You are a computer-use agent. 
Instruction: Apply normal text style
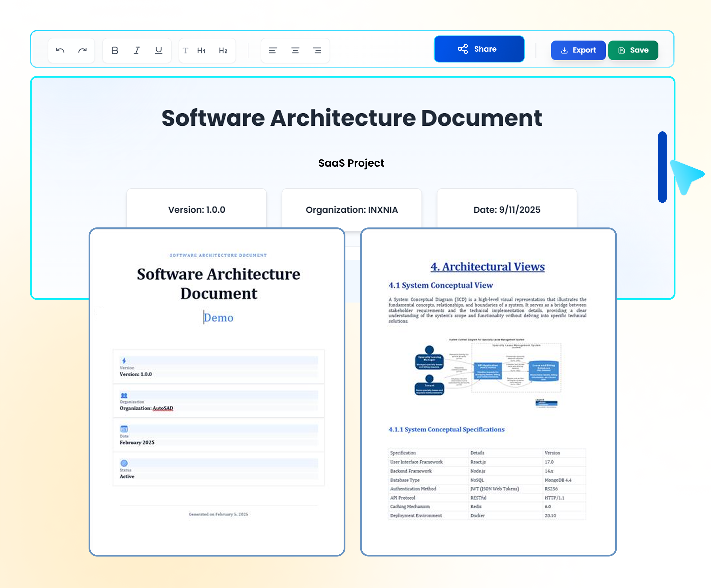coord(185,50)
